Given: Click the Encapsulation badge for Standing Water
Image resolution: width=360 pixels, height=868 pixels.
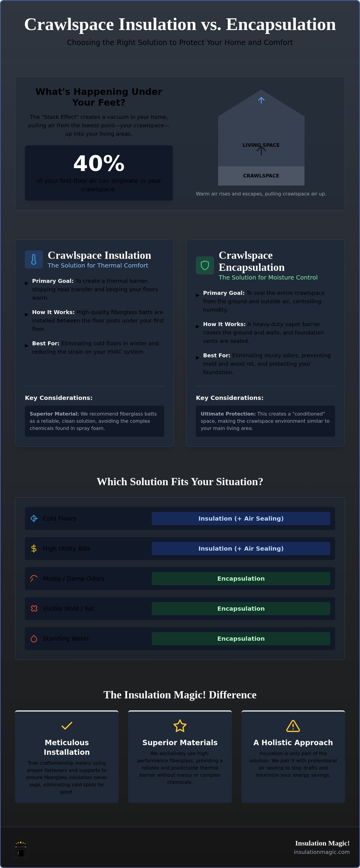Looking at the screenshot, I should pyautogui.click(x=241, y=638).
